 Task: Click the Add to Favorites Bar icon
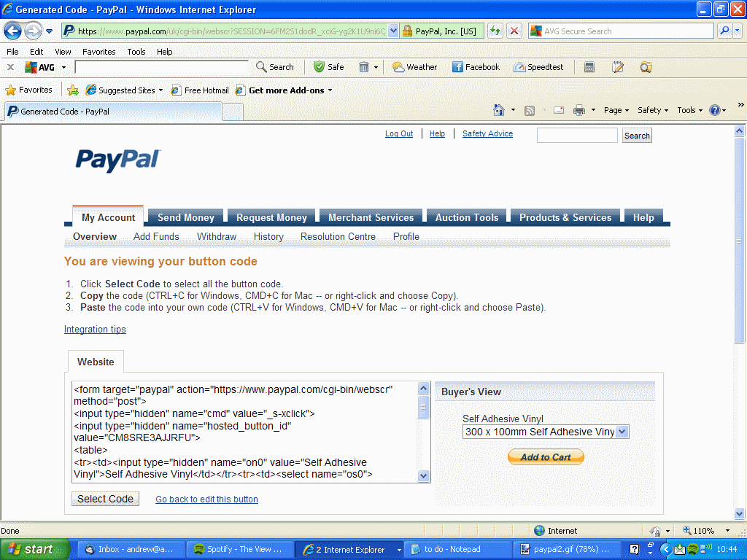[73, 90]
